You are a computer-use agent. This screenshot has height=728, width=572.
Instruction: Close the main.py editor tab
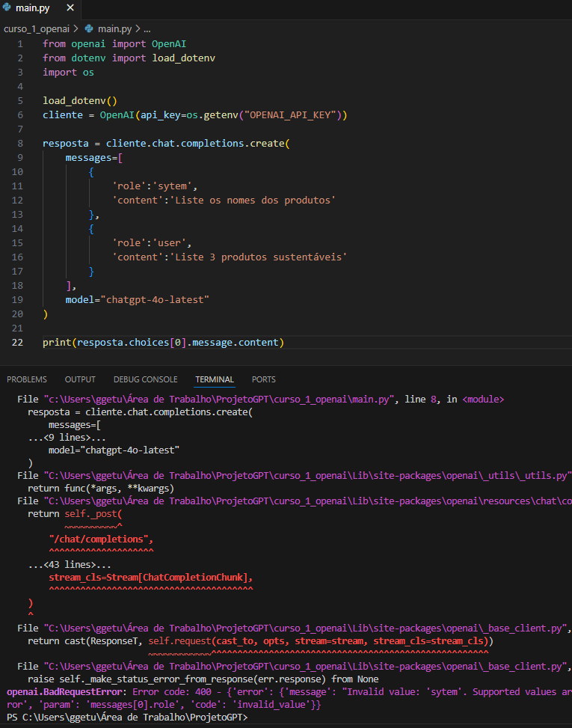pos(70,8)
